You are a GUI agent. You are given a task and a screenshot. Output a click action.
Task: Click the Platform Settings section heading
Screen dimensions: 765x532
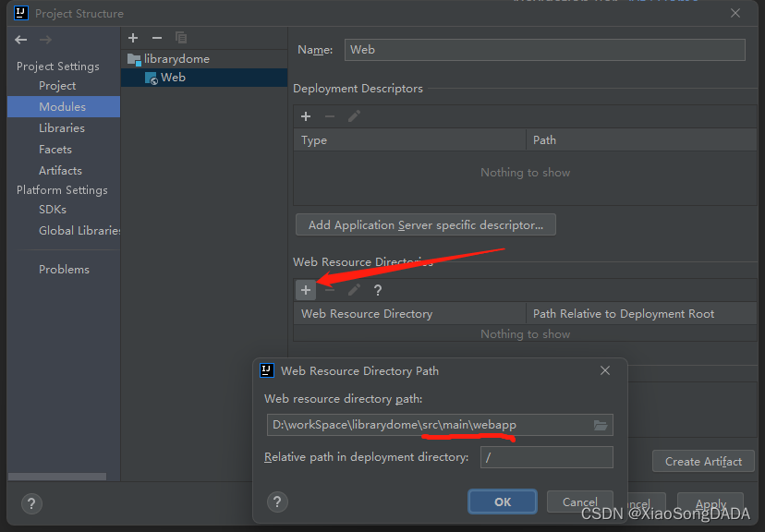tap(62, 190)
